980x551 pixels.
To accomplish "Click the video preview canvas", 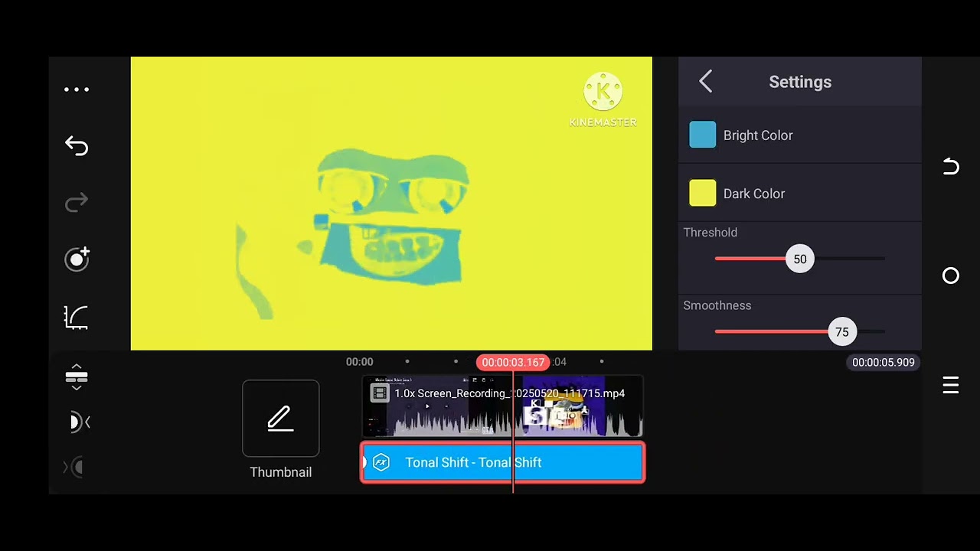I will point(391,204).
